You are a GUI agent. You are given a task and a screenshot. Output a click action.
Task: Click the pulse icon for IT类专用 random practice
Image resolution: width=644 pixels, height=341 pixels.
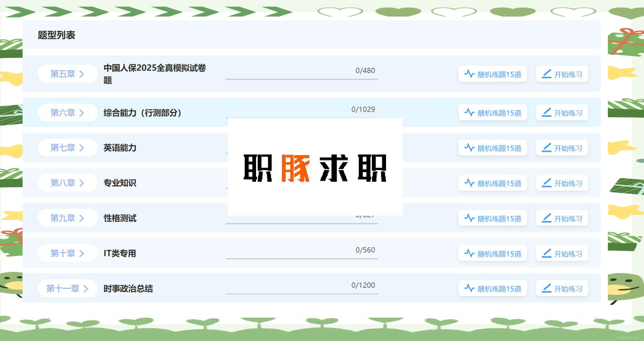[x=469, y=253]
